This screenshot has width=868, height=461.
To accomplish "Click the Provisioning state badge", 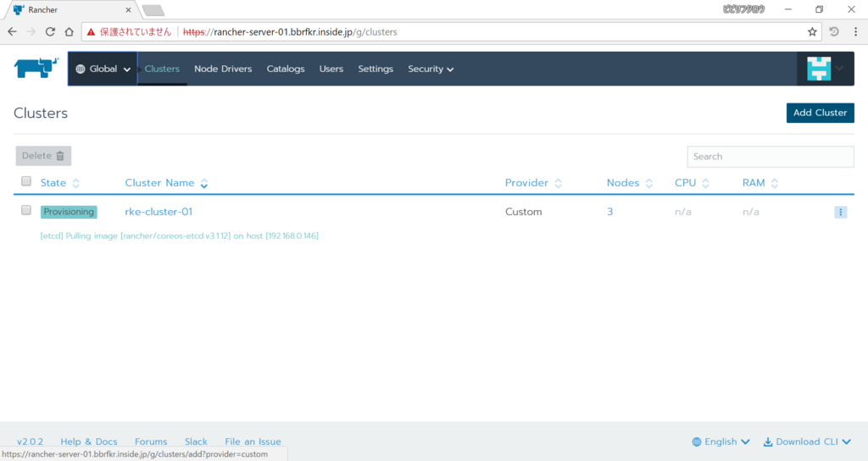I will click(69, 212).
